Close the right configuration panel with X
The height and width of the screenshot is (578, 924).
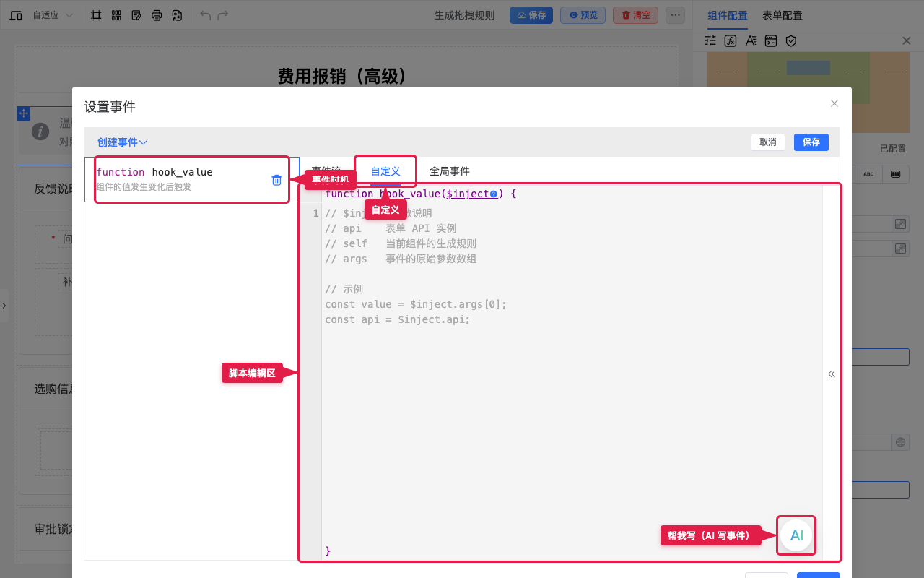coord(907,41)
